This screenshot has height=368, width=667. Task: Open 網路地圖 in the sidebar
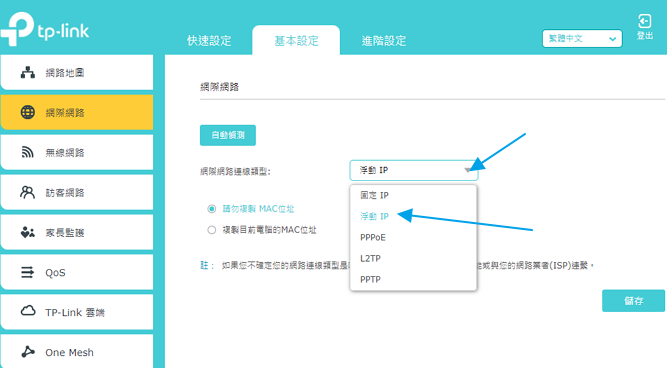click(77, 72)
